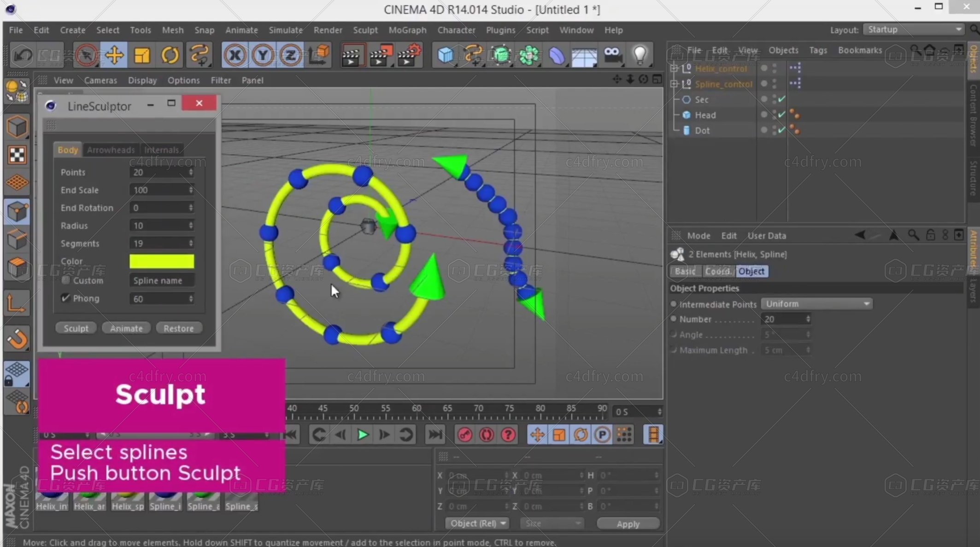Click frame 65 on the timeline
980x547 pixels.
tap(447, 409)
